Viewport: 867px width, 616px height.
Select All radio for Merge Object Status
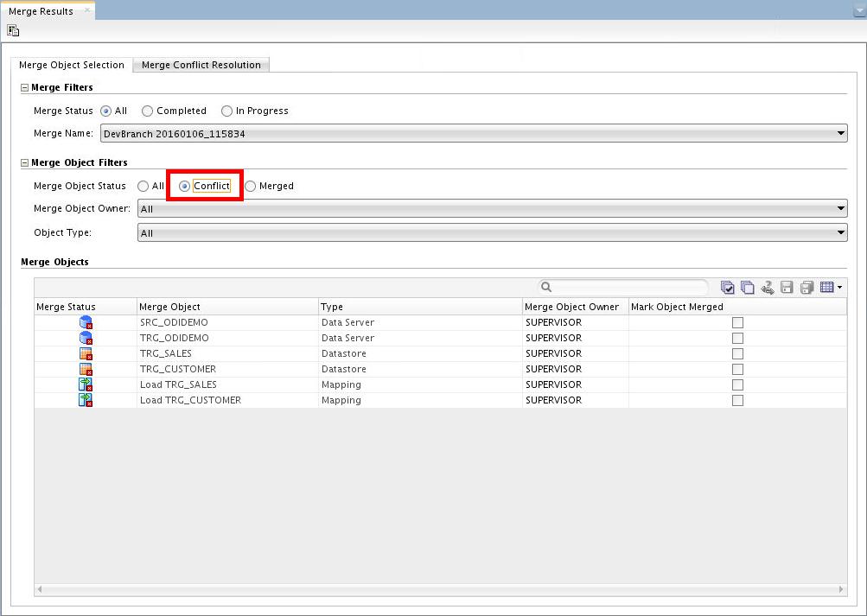pos(143,186)
